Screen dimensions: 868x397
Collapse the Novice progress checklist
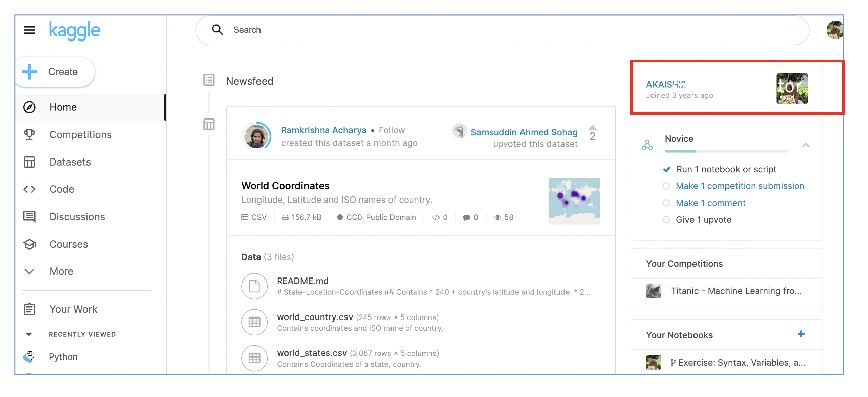(806, 145)
